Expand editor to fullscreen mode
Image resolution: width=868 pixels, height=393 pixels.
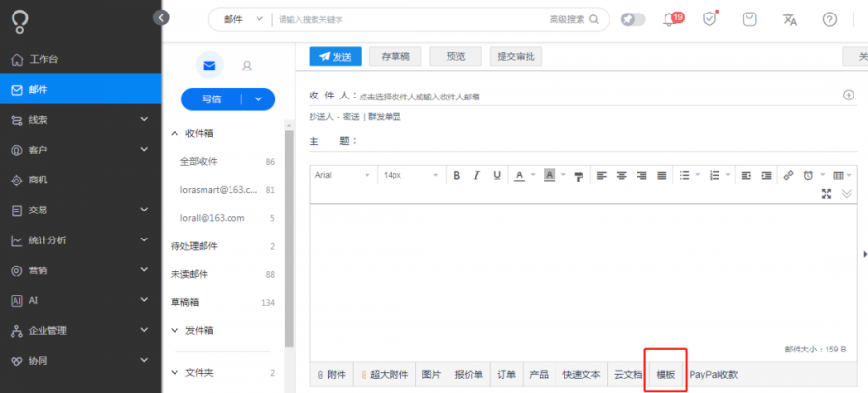[x=827, y=193]
